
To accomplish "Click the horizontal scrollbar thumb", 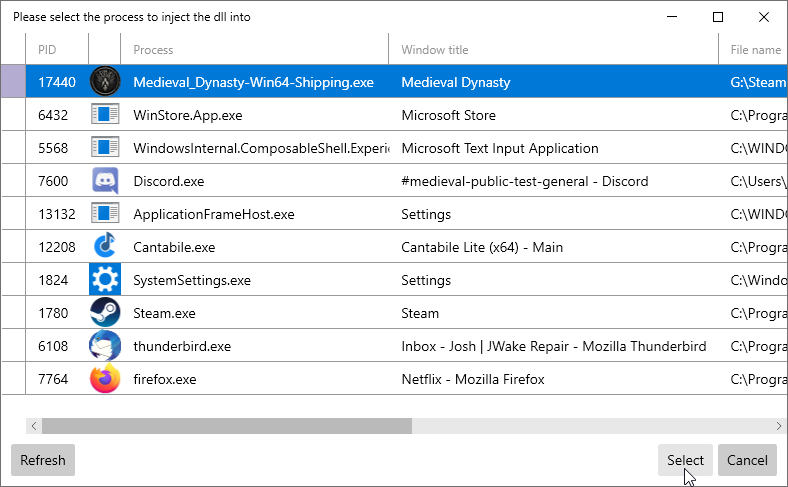I will click(226, 426).
